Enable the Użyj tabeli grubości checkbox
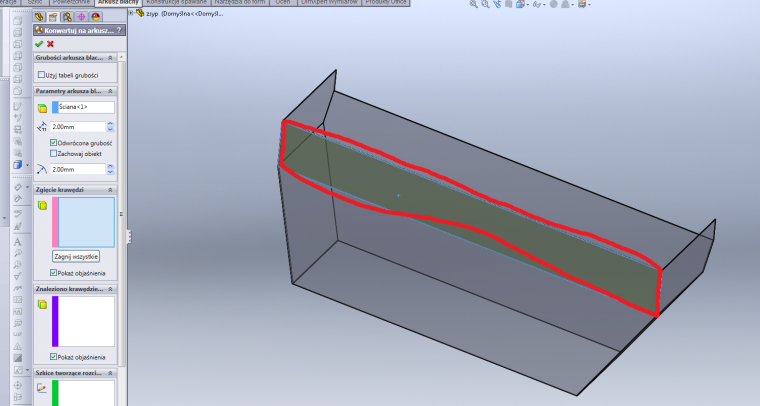This screenshot has width=760, height=406. pyautogui.click(x=41, y=75)
